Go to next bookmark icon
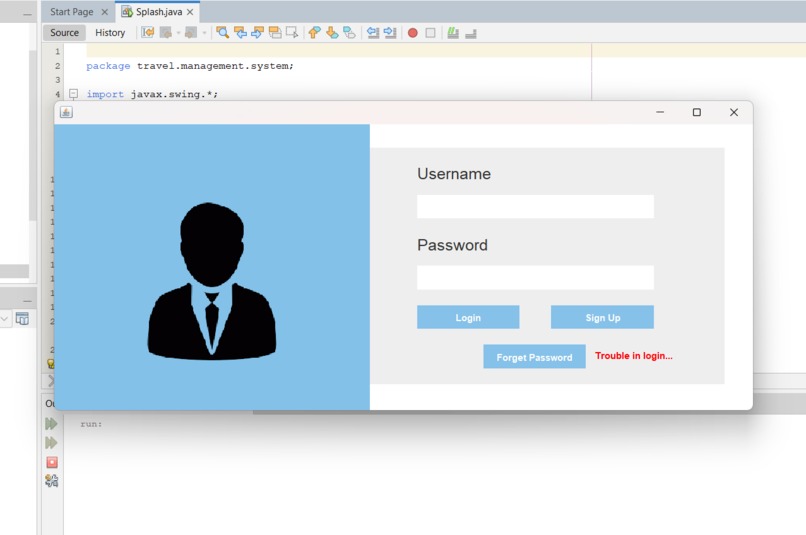Viewport: 806px width, 535px height. [332, 33]
